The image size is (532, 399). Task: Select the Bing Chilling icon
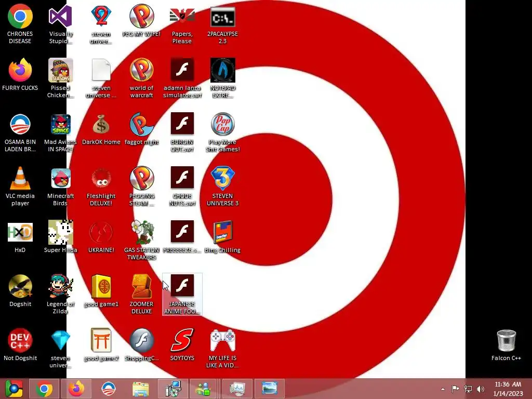tap(222, 237)
